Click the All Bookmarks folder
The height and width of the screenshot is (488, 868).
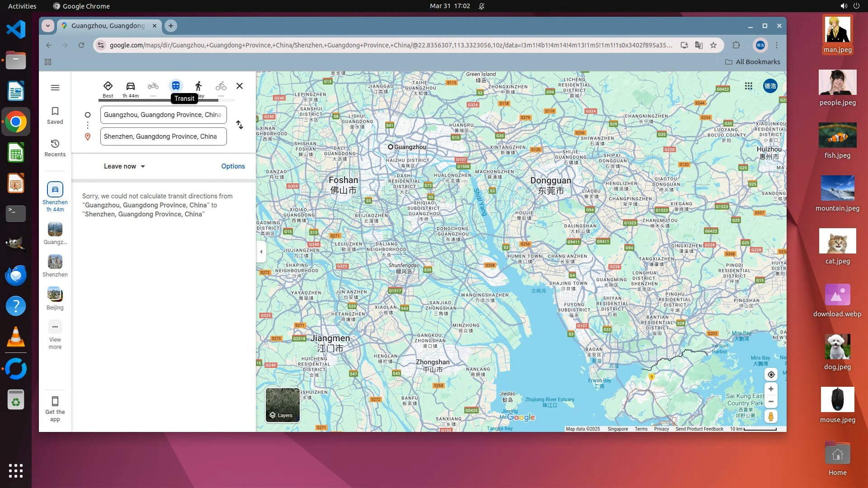point(752,62)
